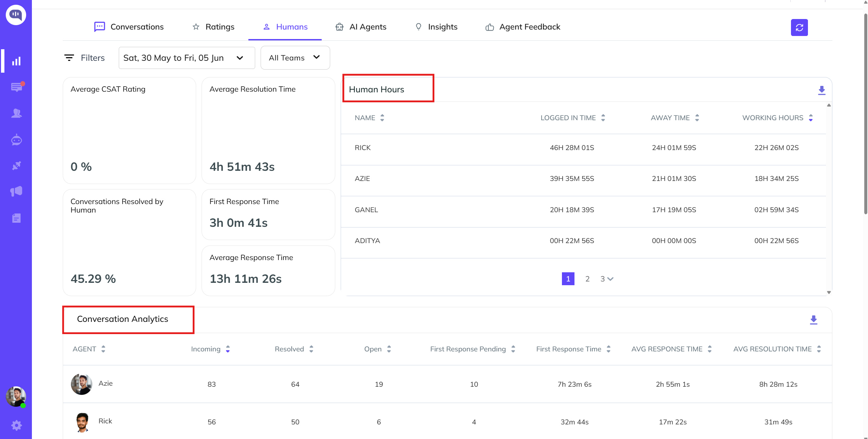The height and width of the screenshot is (439, 868).
Task: Sort by Incoming column
Action: click(228, 349)
